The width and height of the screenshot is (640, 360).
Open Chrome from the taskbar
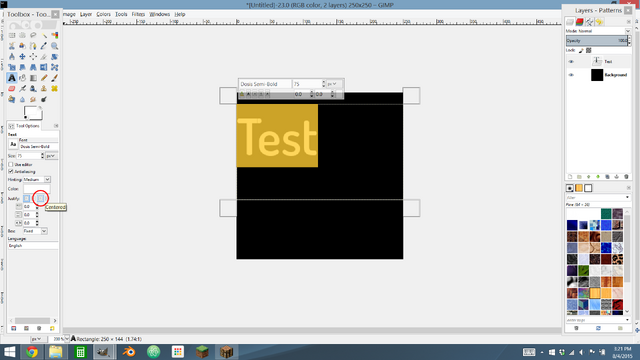[x=32, y=352]
